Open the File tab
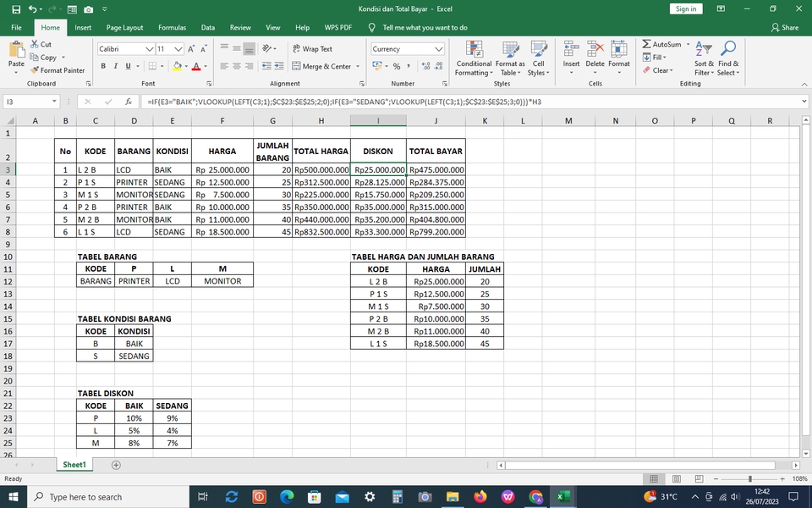812x508 pixels. [x=16, y=27]
